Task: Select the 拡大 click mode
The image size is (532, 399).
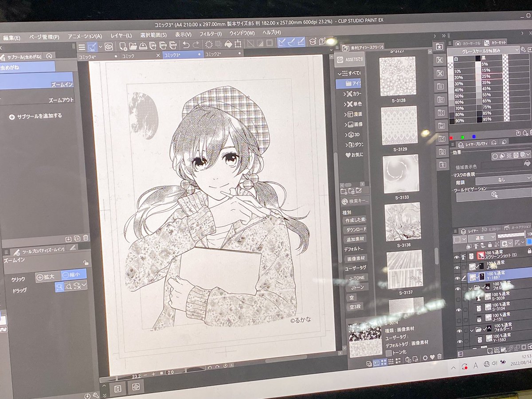Action: pyautogui.click(x=48, y=277)
